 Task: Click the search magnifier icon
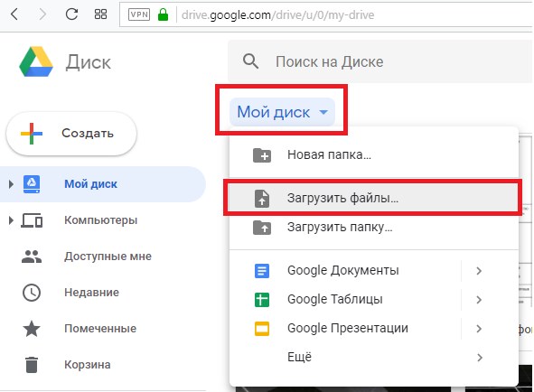pos(250,61)
